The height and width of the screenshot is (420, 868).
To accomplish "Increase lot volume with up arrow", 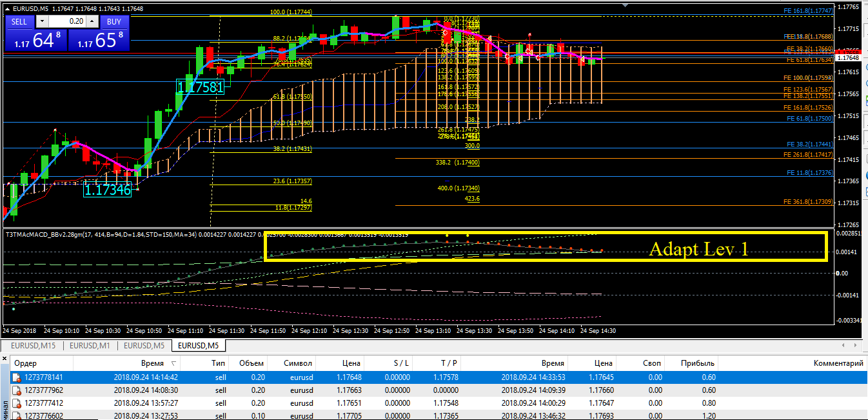I will pyautogui.click(x=92, y=21).
